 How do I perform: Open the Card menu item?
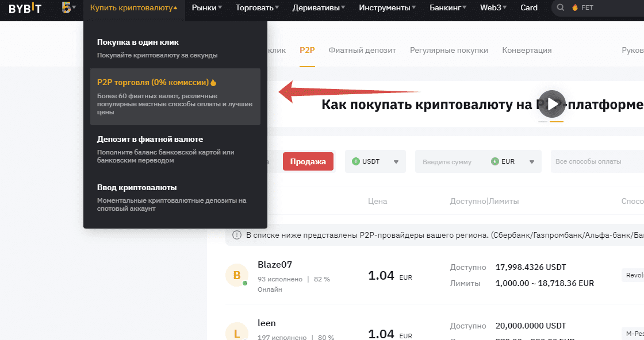(x=529, y=8)
